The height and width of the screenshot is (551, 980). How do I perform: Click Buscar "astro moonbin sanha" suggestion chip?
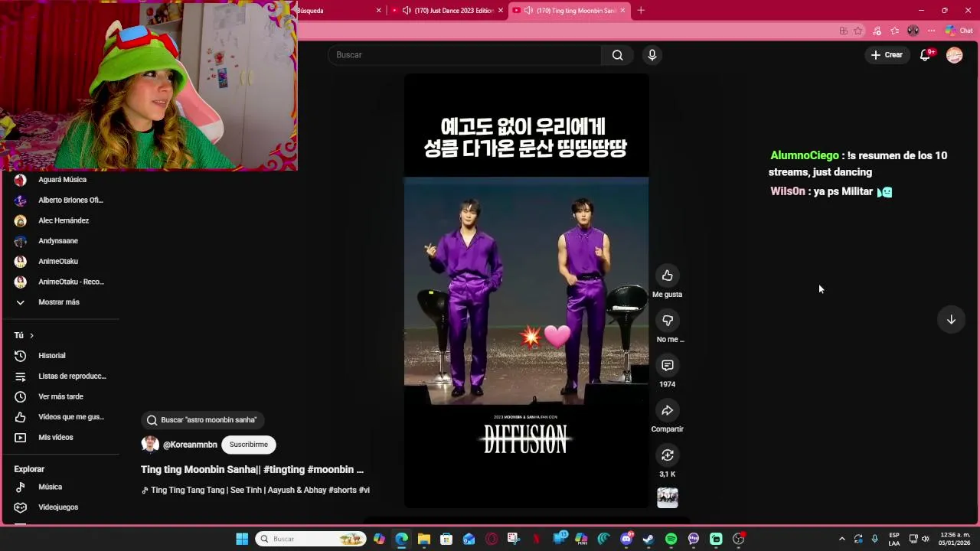tap(202, 420)
